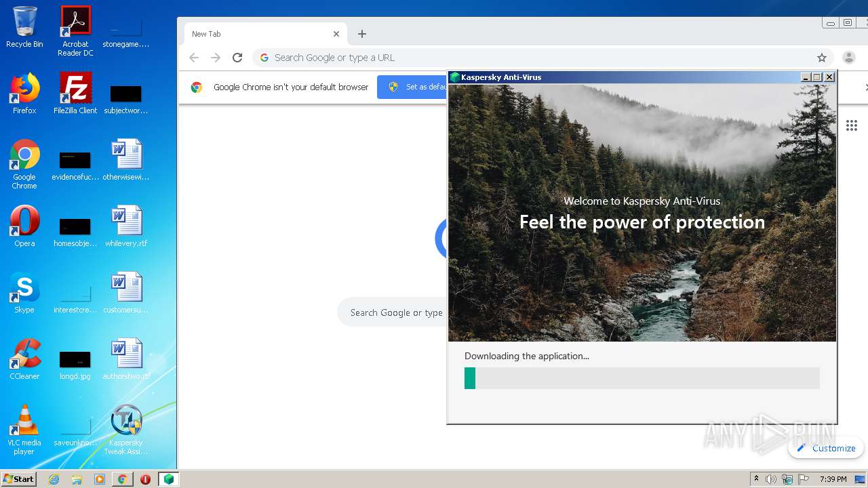Minimize the Kaspersky Anti-Virus window

click(806, 77)
